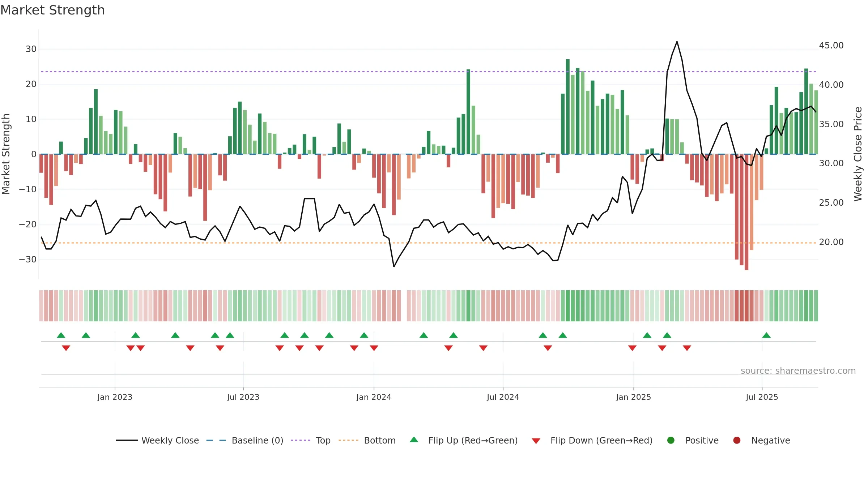The image size is (868, 488).
Task: Click the Weekly Close Price axis title
Action: 858,154
